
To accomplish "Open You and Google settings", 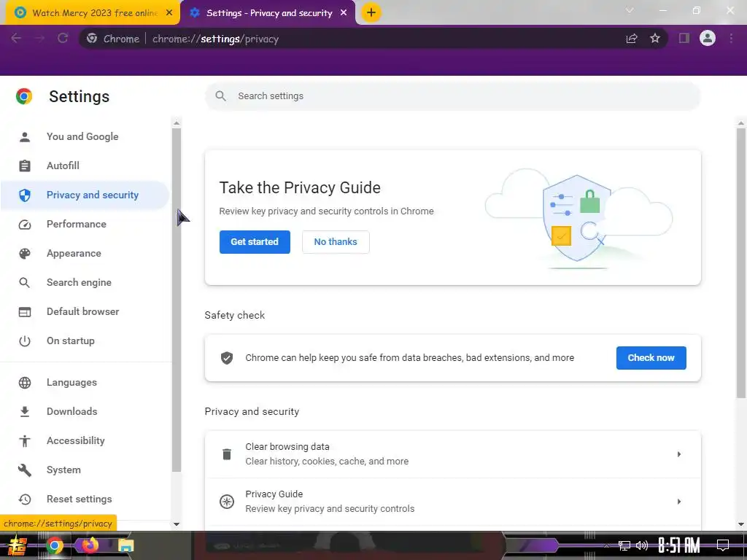I will point(85,136).
